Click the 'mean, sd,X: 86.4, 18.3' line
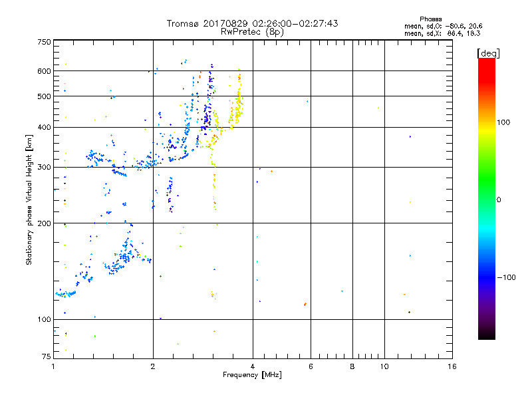Viewport: 532px width, 399px height. pyautogui.click(x=442, y=33)
